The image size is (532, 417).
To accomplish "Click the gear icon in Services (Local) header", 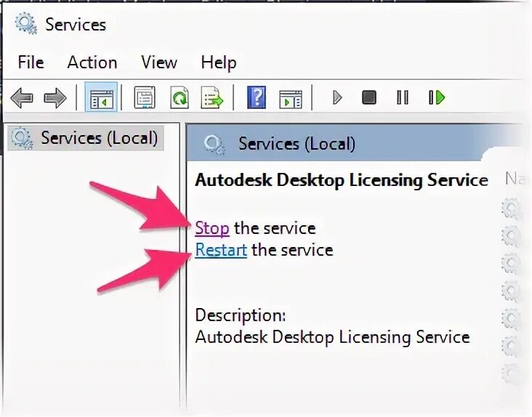I will click(214, 145).
